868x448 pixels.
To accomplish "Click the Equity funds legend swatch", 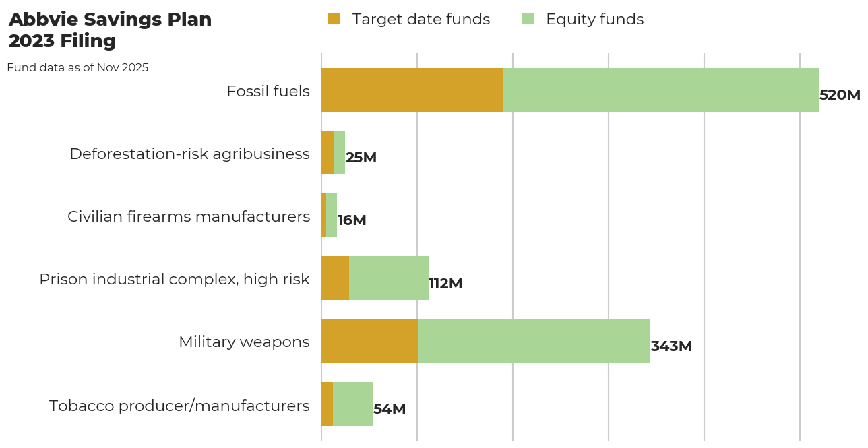I will (x=528, y=19).
